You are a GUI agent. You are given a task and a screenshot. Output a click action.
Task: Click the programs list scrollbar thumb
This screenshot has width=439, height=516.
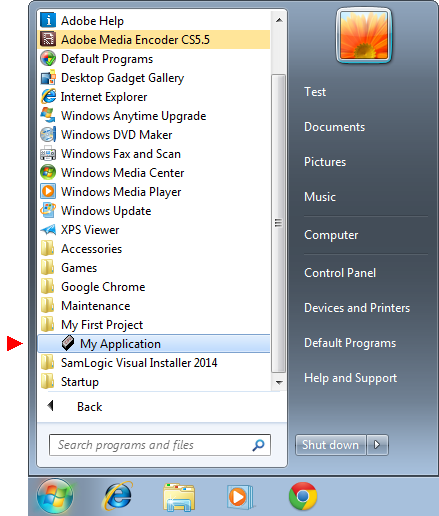coord(278,223)
